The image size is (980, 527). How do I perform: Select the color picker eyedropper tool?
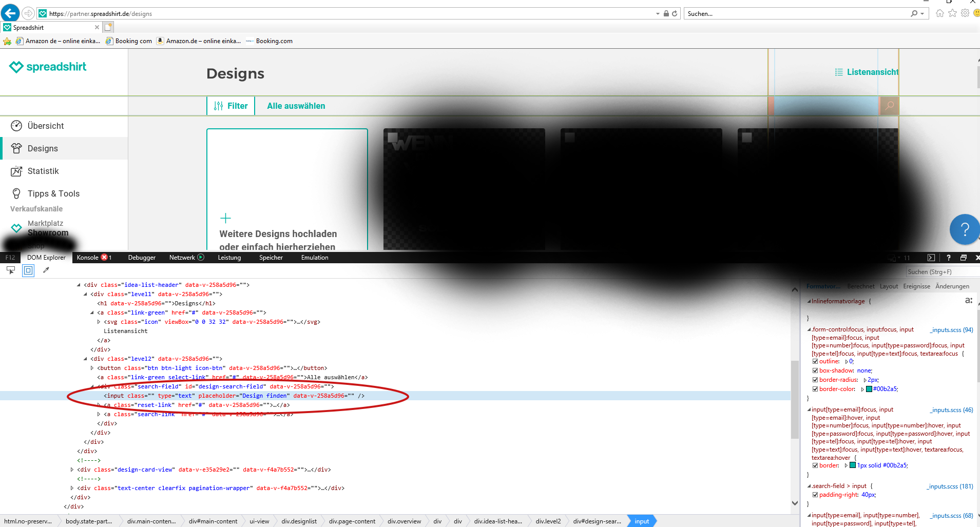[46, 270]
